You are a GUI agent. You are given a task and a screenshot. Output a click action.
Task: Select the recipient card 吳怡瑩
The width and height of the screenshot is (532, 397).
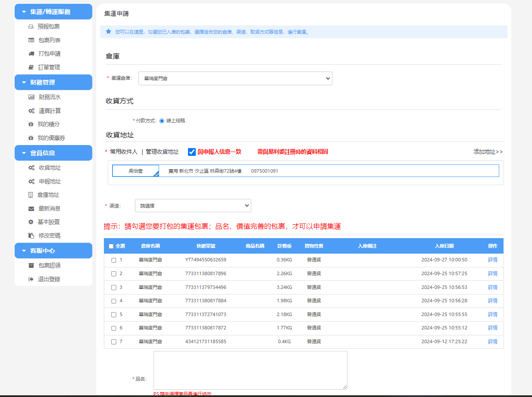136,171
